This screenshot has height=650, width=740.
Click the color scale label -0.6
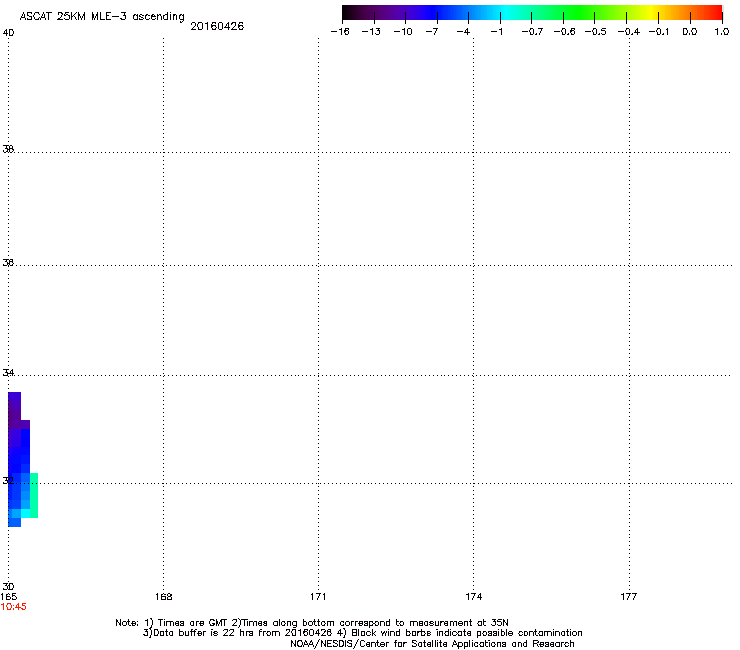click(564, 32)
